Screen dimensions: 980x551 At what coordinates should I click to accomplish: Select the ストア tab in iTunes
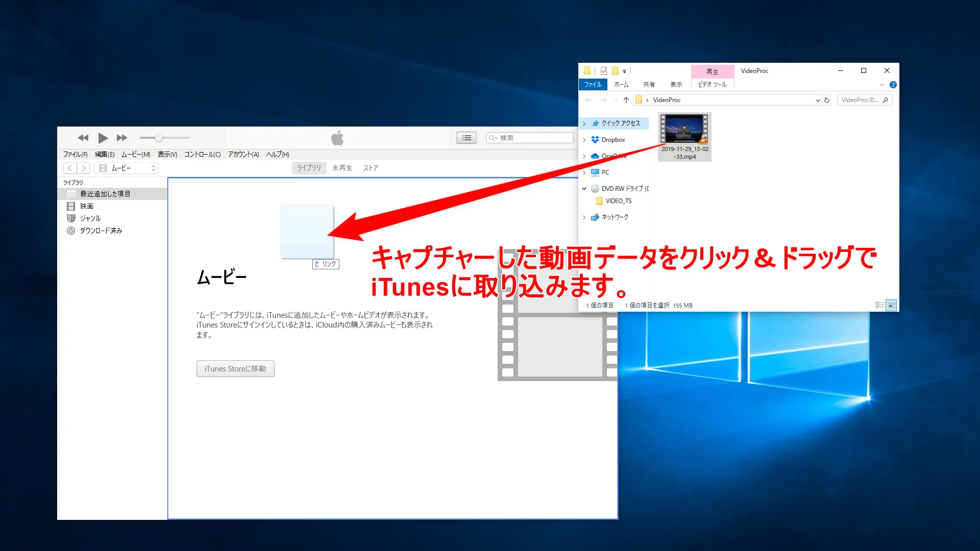click(x=371, y=168)
